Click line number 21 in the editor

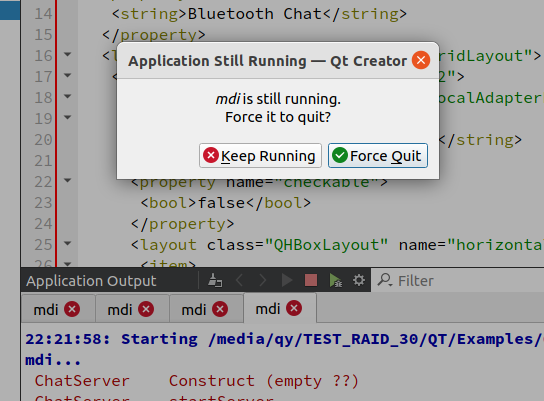point(43,161)
